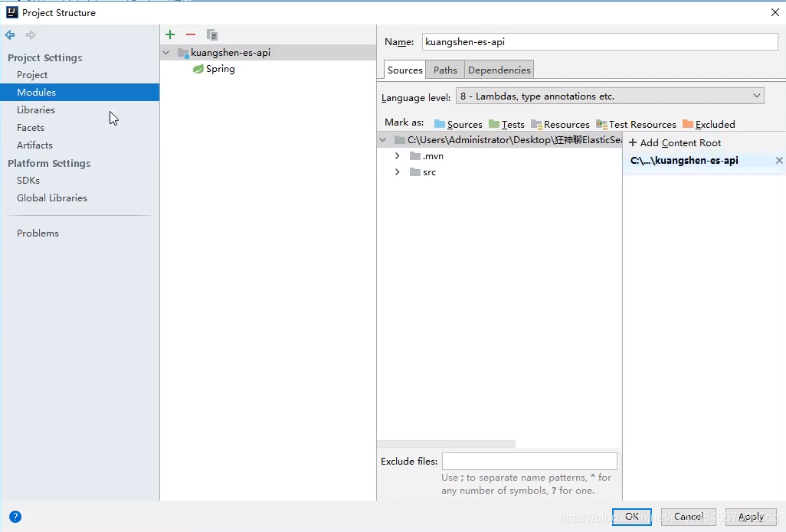The width and height of the screenshot is (786, 532).
Task: Click the kuangshen-es-api module folder icon
Action: (183, 53)
